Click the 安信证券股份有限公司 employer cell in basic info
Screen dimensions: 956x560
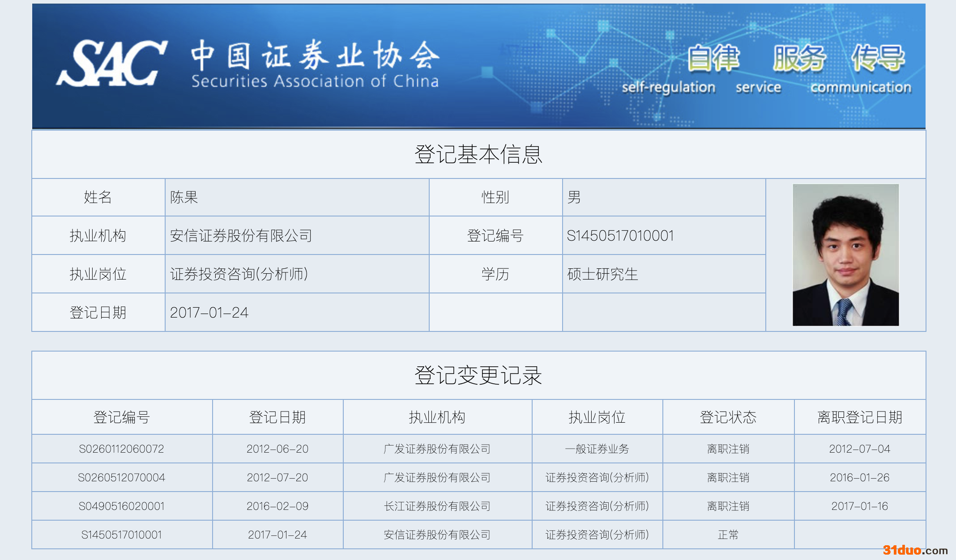tap(241, 236)
